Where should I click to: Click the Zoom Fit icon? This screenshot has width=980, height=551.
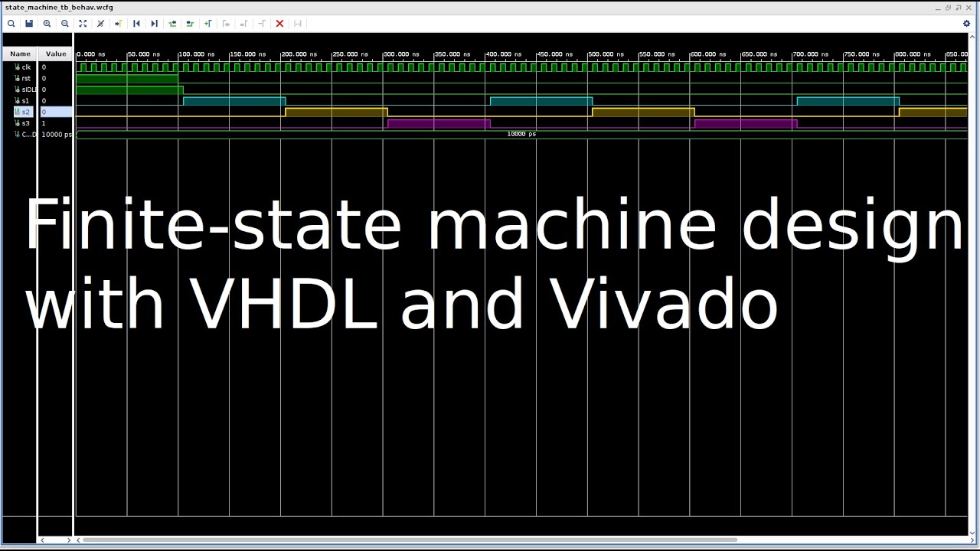point(83,24)
